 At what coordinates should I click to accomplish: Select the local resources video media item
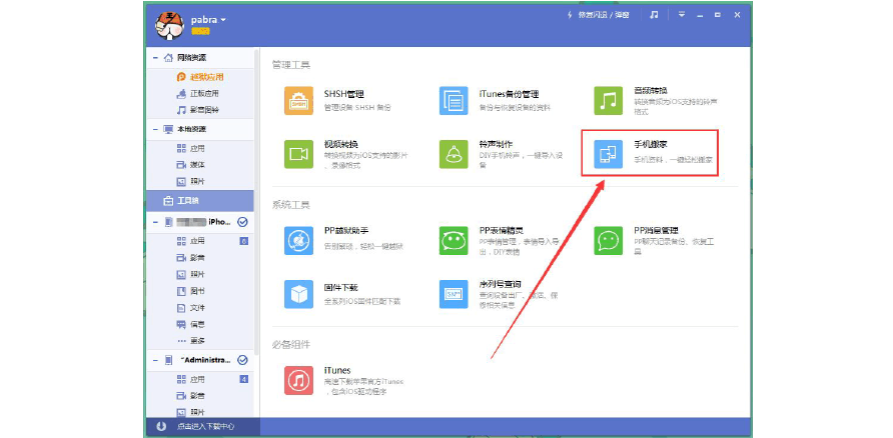[191, 165]
